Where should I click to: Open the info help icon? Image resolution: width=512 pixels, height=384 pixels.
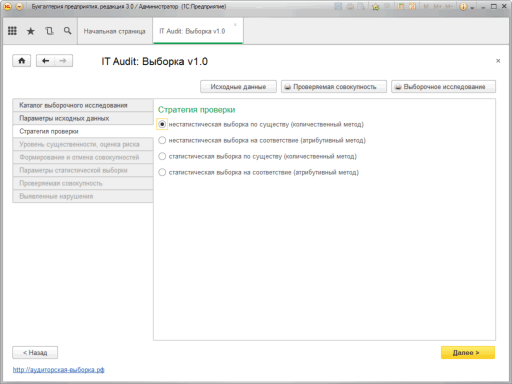tap(463, 6)
